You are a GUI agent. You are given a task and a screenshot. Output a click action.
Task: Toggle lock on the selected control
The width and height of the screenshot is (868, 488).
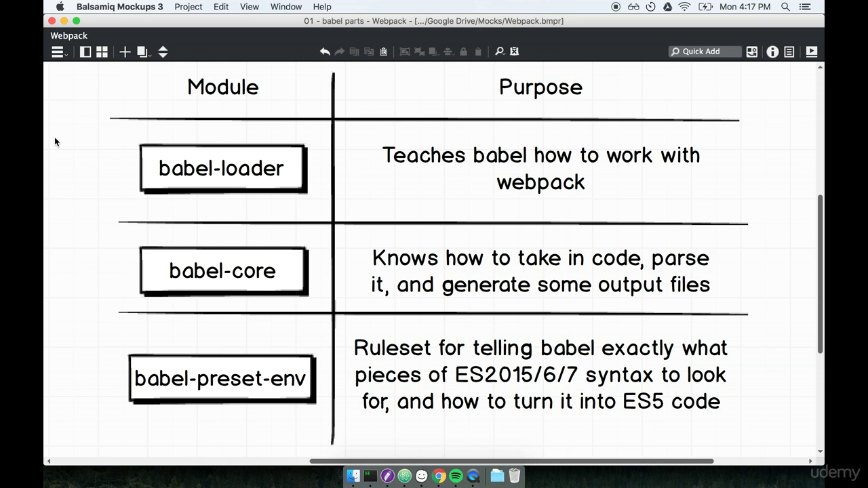(463, 52)
